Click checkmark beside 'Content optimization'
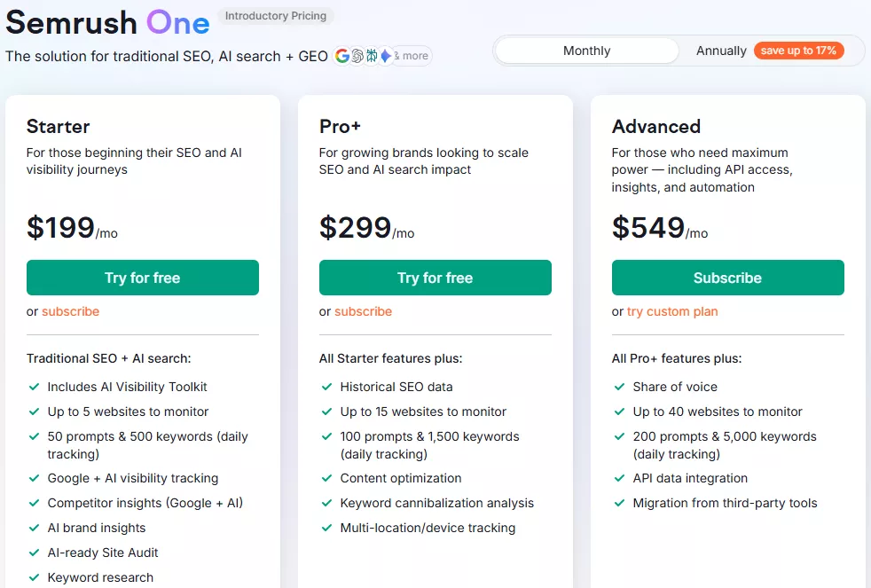This screenshot has height=588, width=871. [x=326, y=478]
